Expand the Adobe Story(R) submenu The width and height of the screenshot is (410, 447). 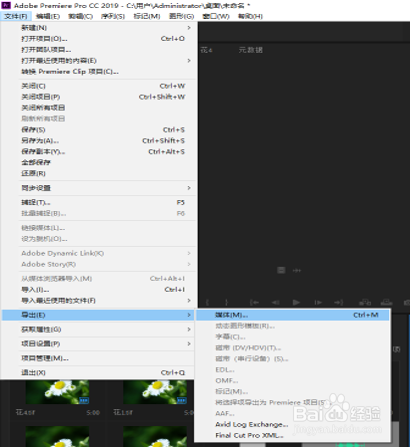(98, 264)
